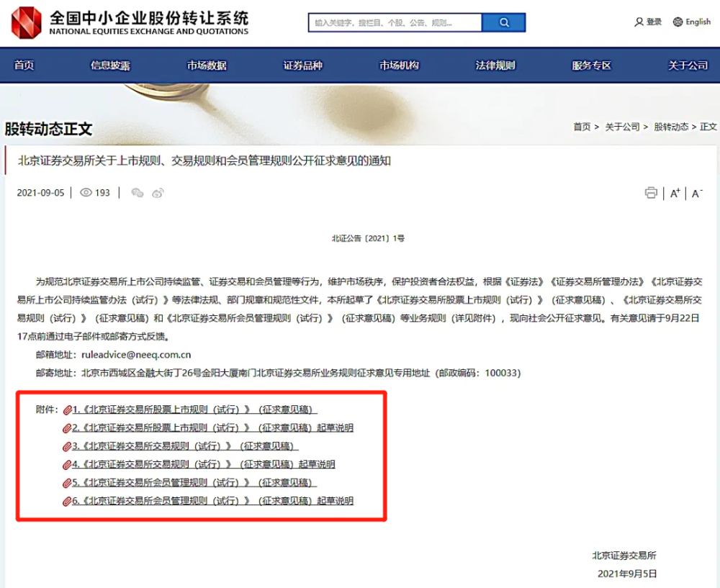The height and width of the screenshot is (588, 720).
Task: Open attachment 3 交易规则 征求意见稿
Action: [x=186, y=446]
